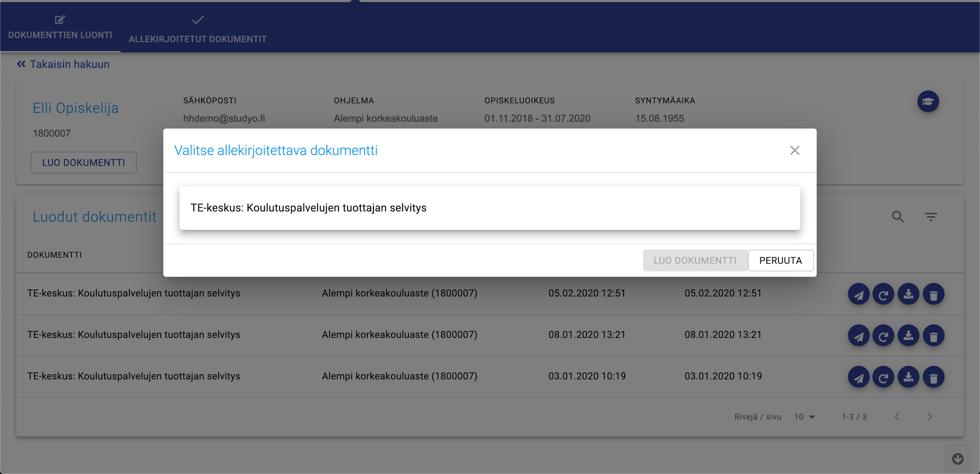Screen dimensions: 980x474
Task: Expand rows per page dropdown
Action: point(805,417)
